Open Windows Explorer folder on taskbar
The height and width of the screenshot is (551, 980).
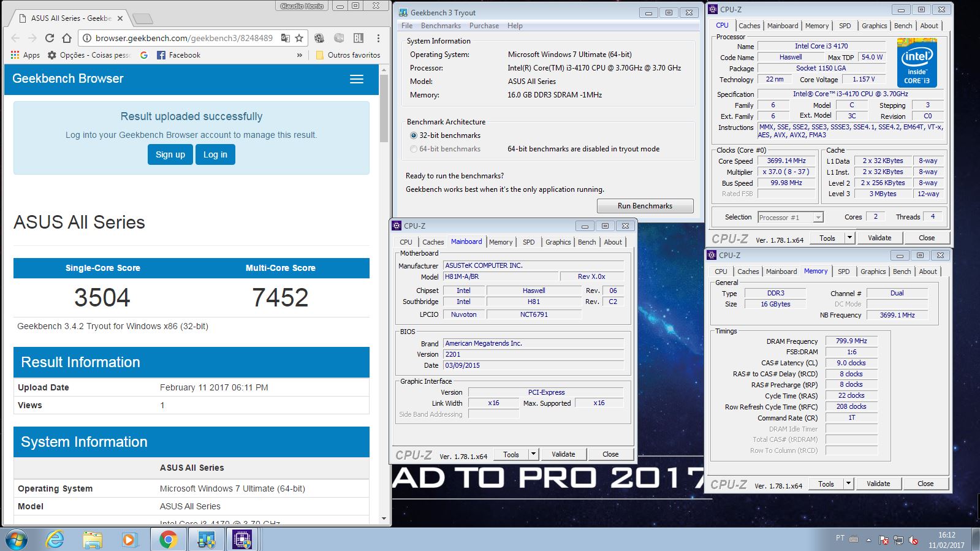(x=93, y=539)
